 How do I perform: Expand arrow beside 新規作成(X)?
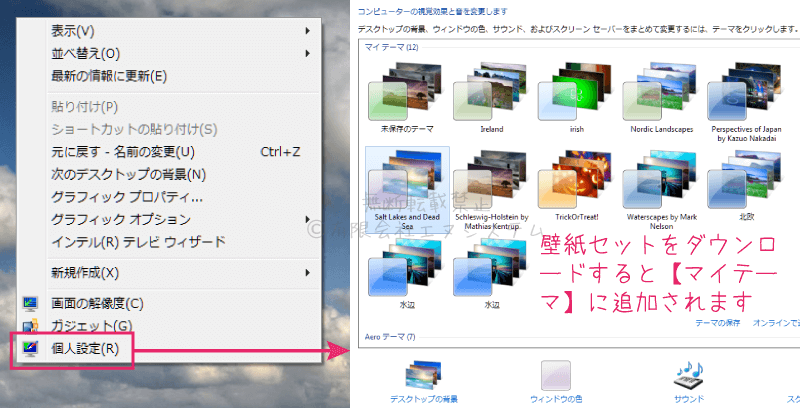(308, 273)
